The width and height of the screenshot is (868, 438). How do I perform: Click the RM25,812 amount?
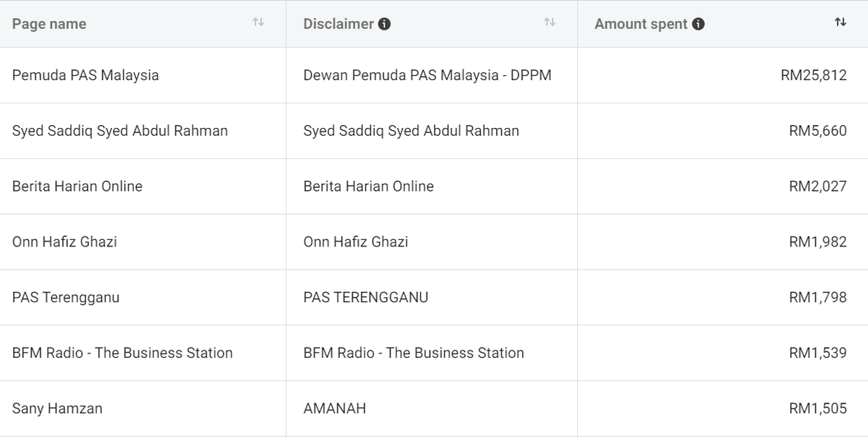pyautogui.click(x=814, y=75)
